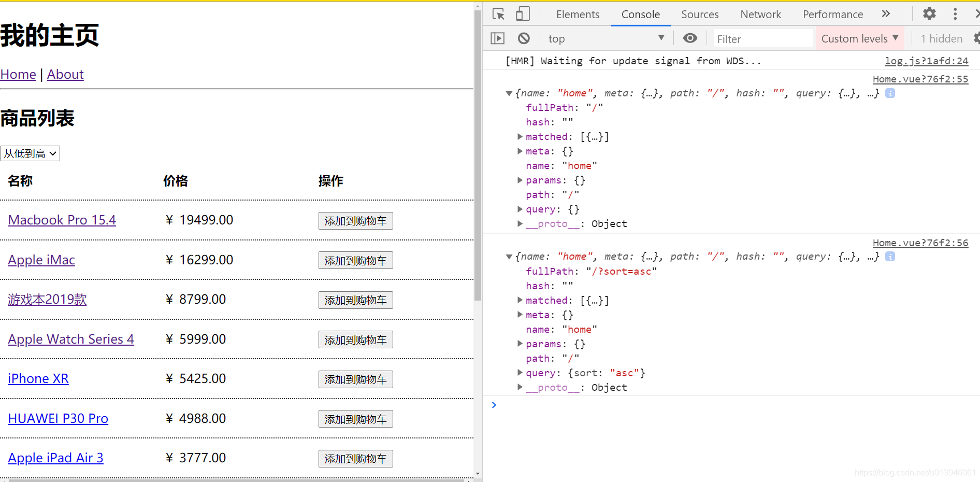Screen dimensions: 980x482
Task: Click the [HMR] Waiting for update message
Action: [633, 61]
